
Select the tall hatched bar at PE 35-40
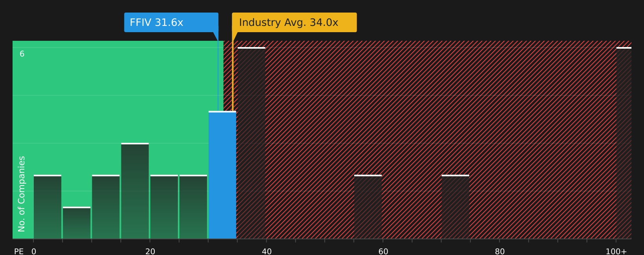pyautogui.click(x=251, y=143)
